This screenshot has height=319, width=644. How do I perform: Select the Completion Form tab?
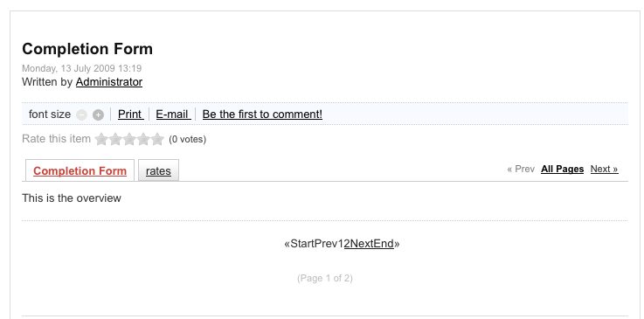[80, 170]
